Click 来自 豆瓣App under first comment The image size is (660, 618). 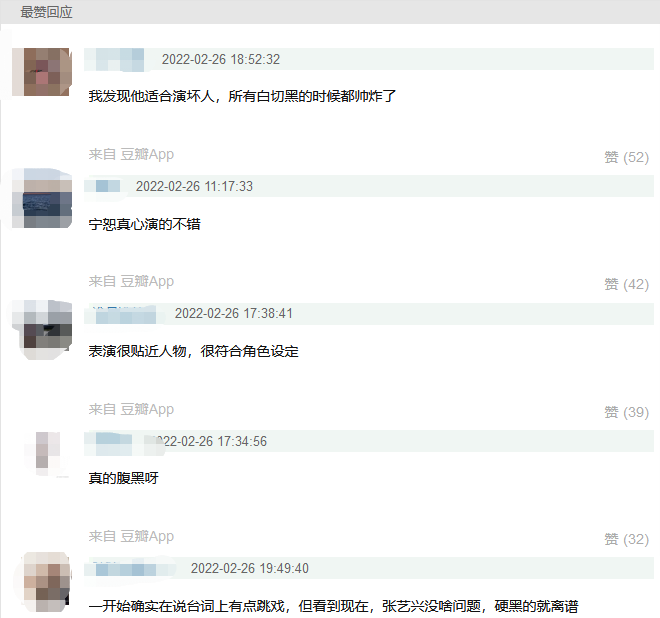pos(131,154)
